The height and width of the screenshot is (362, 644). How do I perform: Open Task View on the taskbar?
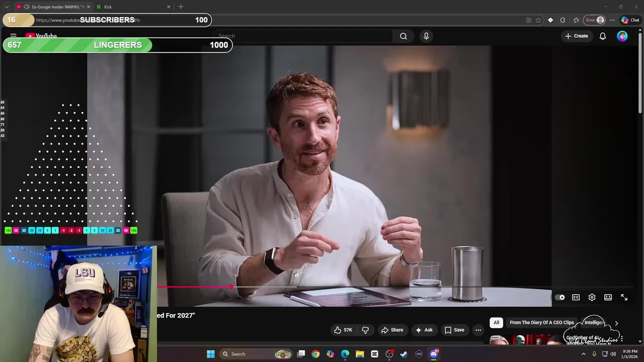coord(301,354)
